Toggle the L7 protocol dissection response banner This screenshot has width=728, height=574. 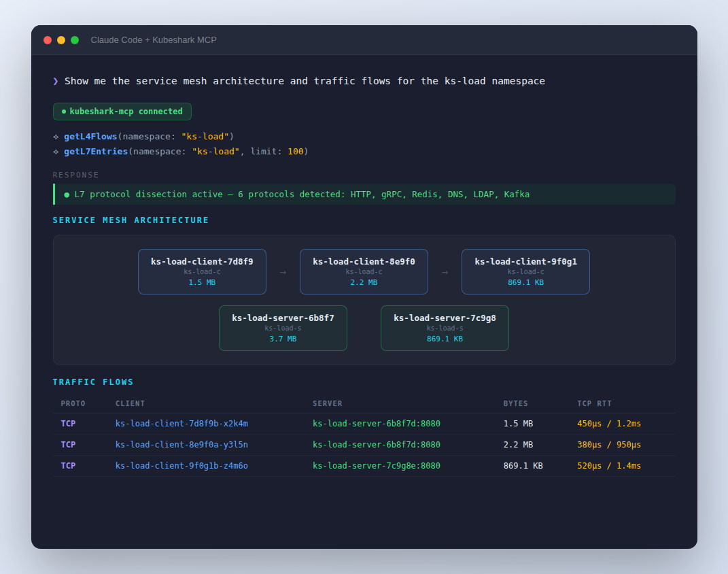[364, 194]
